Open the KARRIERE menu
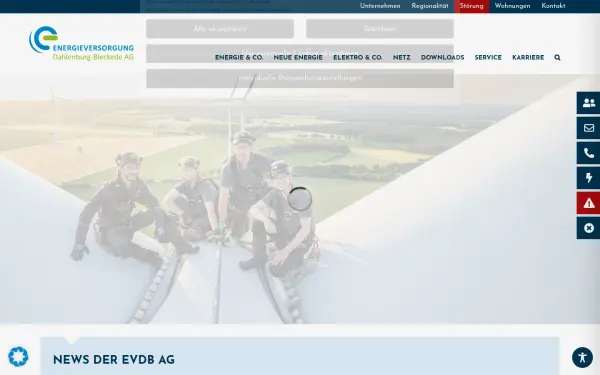This screenshot has height=375, width=600. (x=528, y=57)
